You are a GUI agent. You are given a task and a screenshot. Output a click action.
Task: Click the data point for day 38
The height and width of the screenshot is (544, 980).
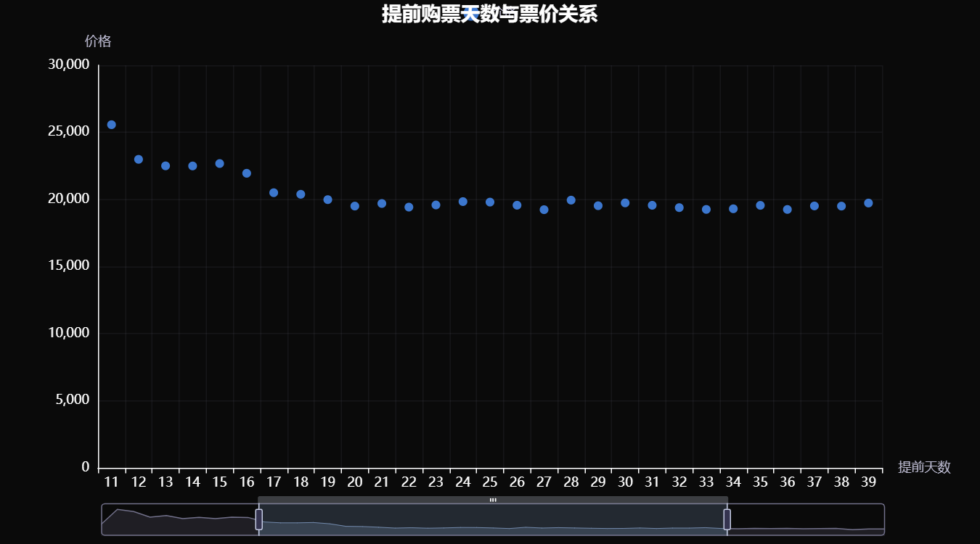[841, 206]
